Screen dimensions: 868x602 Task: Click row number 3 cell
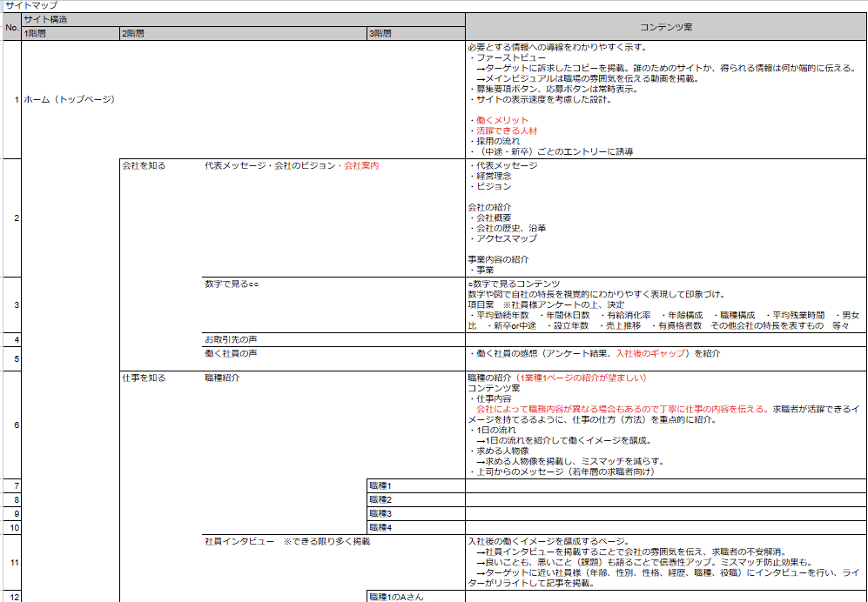tap(12, 304)
